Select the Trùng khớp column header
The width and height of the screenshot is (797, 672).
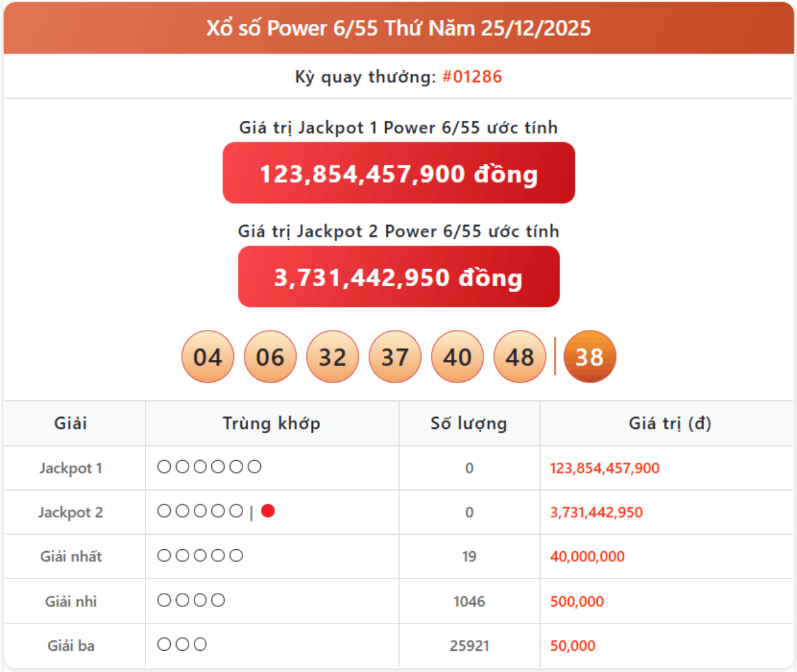point(271,423)
